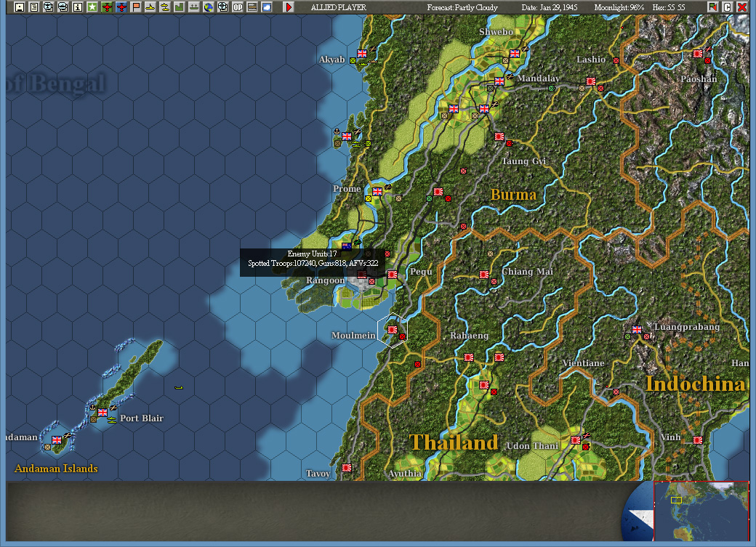Toggle objective flags with the flag icon
The image size is (756, 547).
pos(134,7)
